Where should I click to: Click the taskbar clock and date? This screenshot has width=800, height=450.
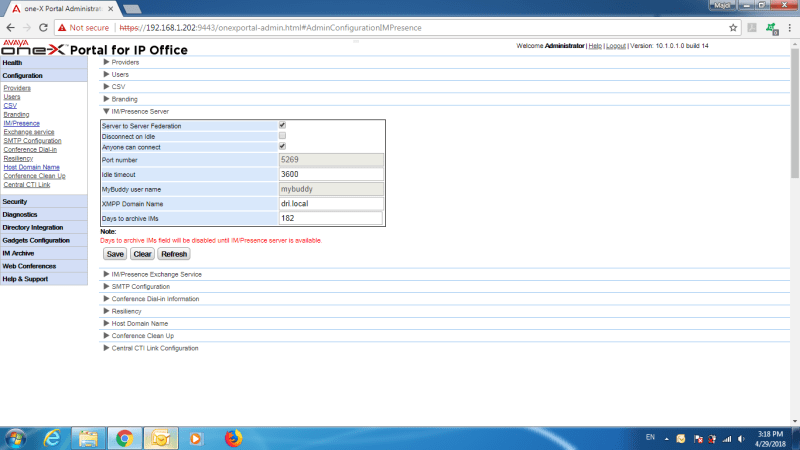[x=770, y=439]
